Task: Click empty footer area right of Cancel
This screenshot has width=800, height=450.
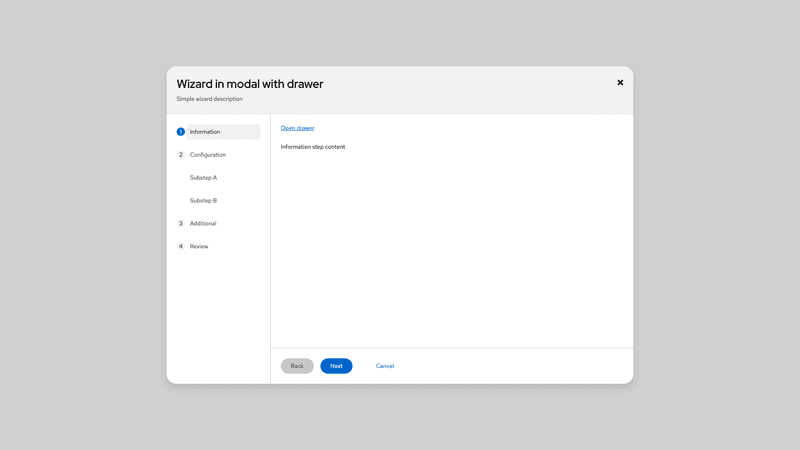Action: (x=520, y=366)
